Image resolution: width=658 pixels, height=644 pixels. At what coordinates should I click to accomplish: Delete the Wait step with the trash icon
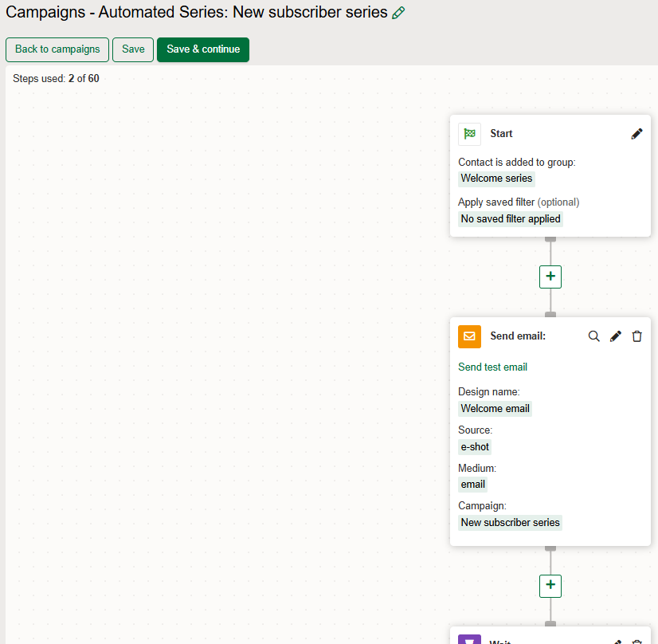[636, 640]
